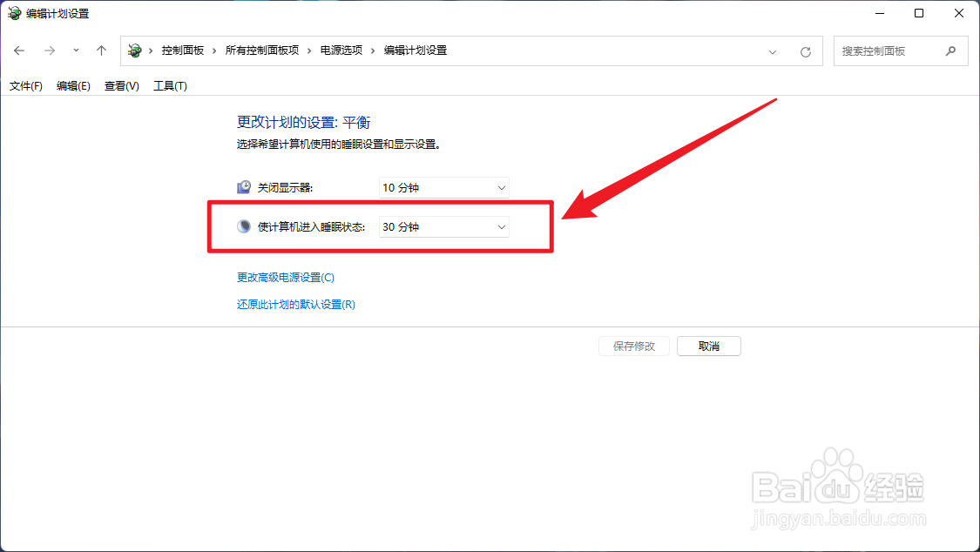Open the 关闭显示器 time dropdown

(443, 188)
